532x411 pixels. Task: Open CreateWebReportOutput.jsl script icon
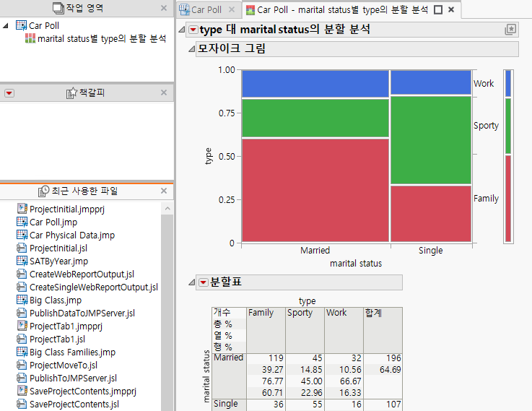point(22,274)
